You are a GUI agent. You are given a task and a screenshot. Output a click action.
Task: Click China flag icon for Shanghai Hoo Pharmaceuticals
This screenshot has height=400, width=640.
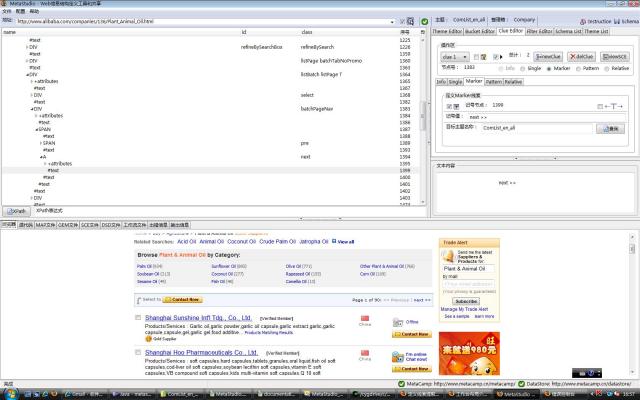365,353
